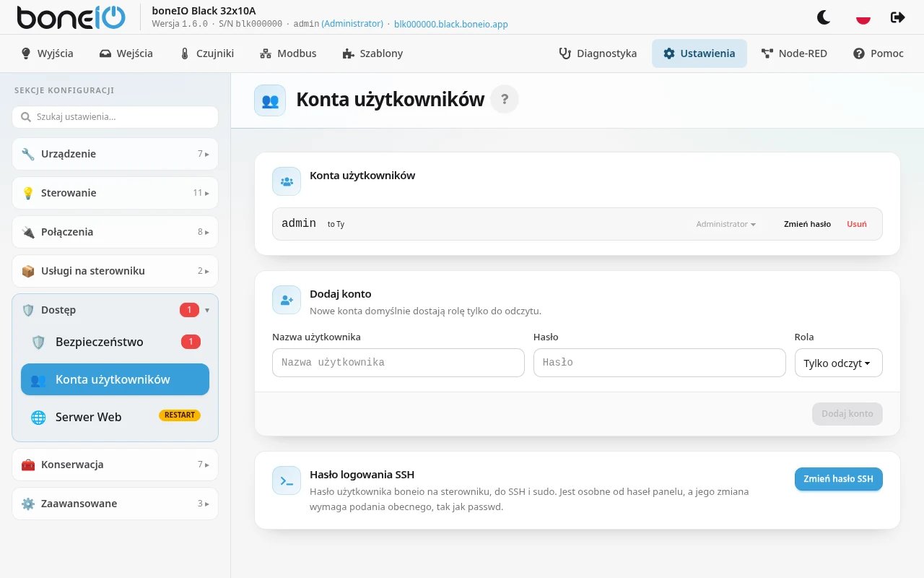Click Usuń to delete admin account
Viewport: 924px width, 578px height.
(x=857, y=224)
